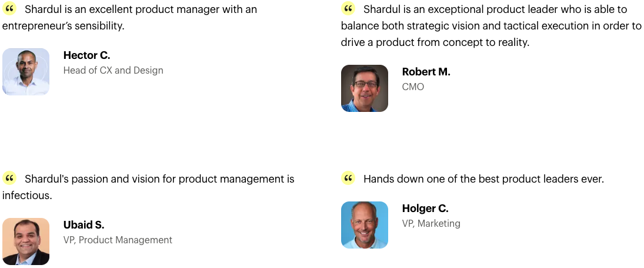Image resolution: width=644 pixels, height=268 pixels.
Task: Click the excellent product manager testimonial text
Action: 130,17
